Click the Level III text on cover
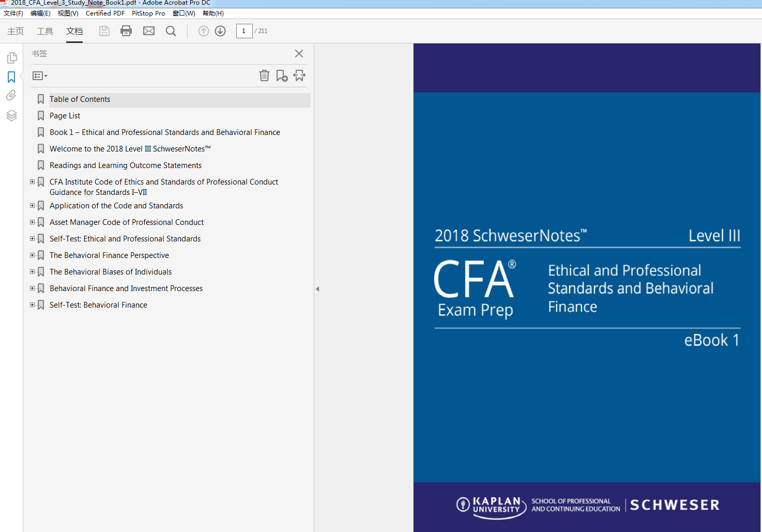Image resolution: width=762 pixels, height=532 pixels. coord(714,236)
